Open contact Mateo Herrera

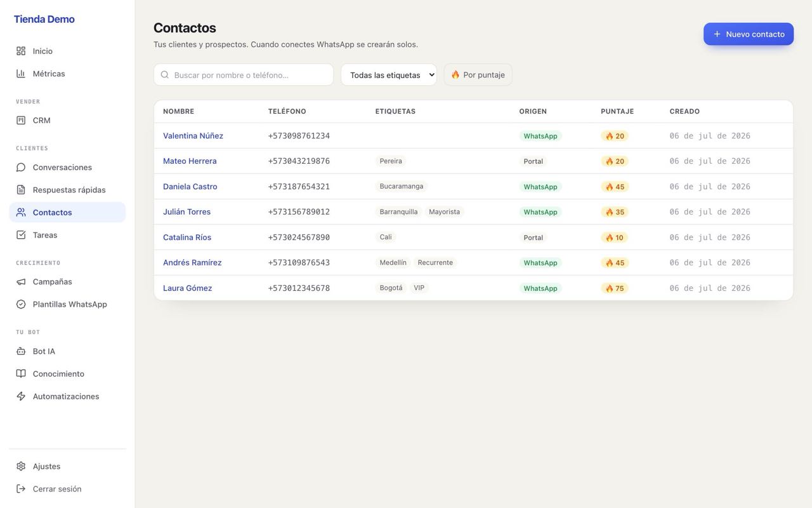tap(190, 161)
